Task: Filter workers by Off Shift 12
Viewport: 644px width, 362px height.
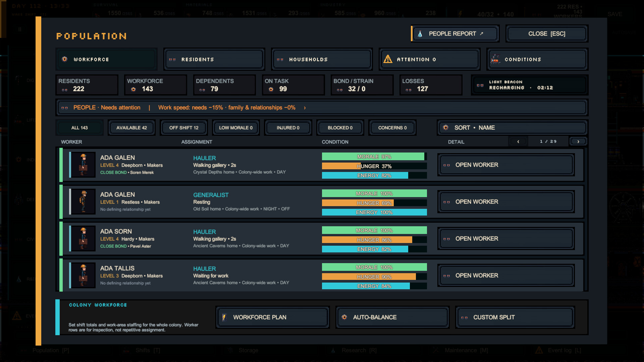Action: 184,128
